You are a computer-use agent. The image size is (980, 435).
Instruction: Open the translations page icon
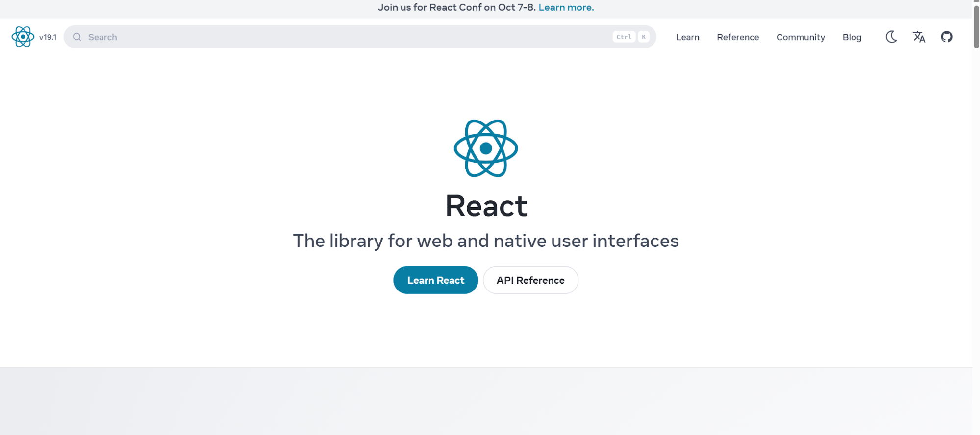pyautogui.click(x=919, y=37)
